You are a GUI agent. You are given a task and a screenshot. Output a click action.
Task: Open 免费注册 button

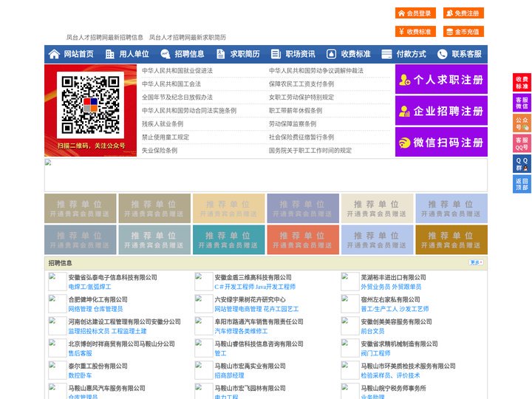tap(463, 13)
